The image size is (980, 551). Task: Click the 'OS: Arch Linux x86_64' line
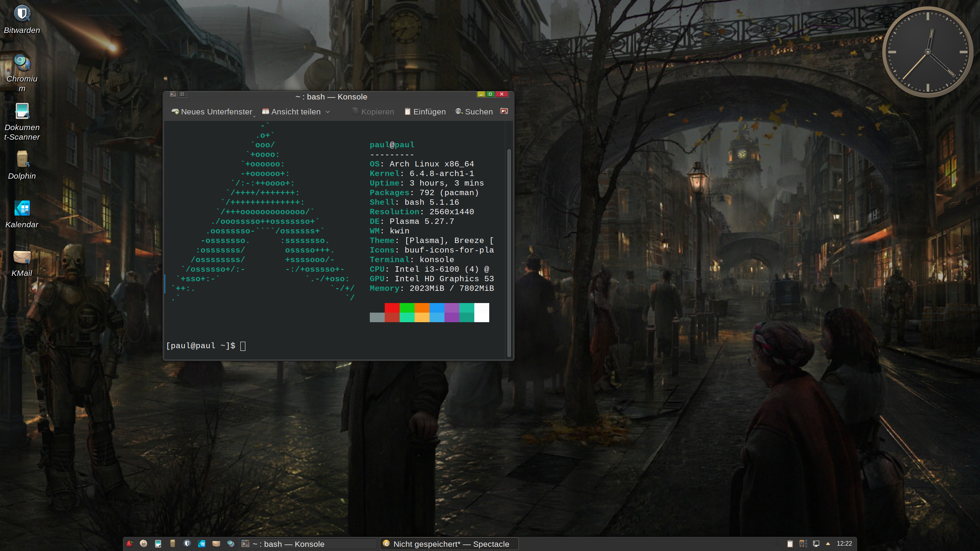[422, 164]
